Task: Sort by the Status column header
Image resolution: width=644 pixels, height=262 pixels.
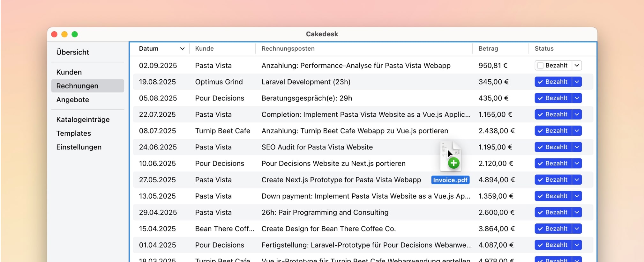Action: click(x=544, y=48)
